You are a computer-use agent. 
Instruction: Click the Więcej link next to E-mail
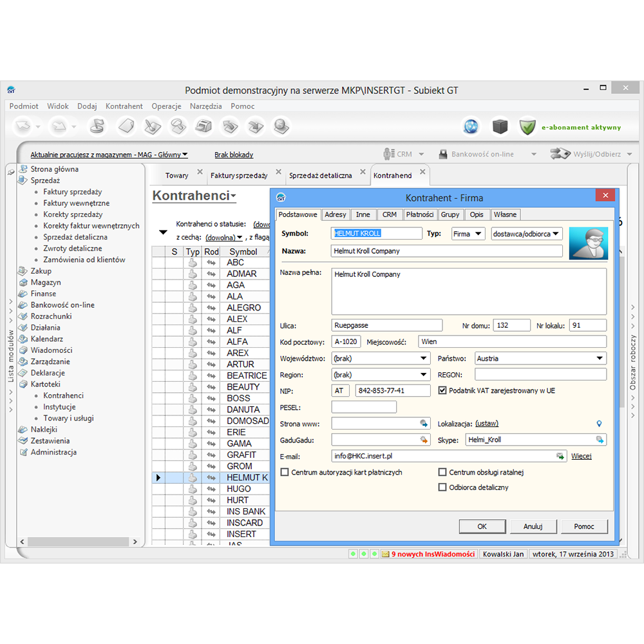click(x=581, y=456)
